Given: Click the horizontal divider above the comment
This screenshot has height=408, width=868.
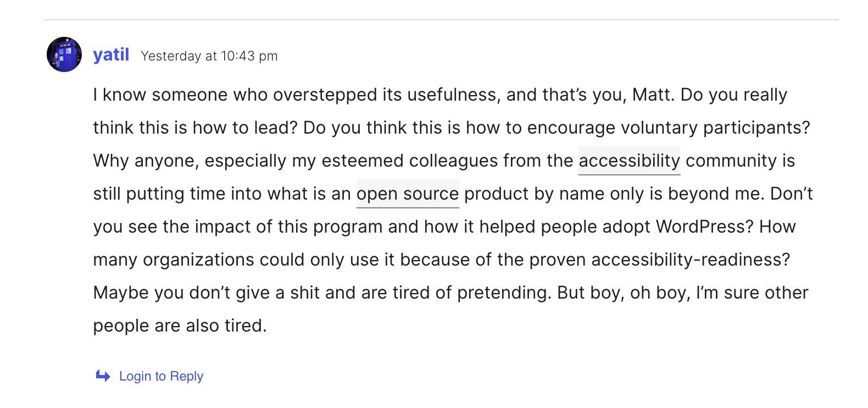Looking at the screenshot, I should 441,20.
